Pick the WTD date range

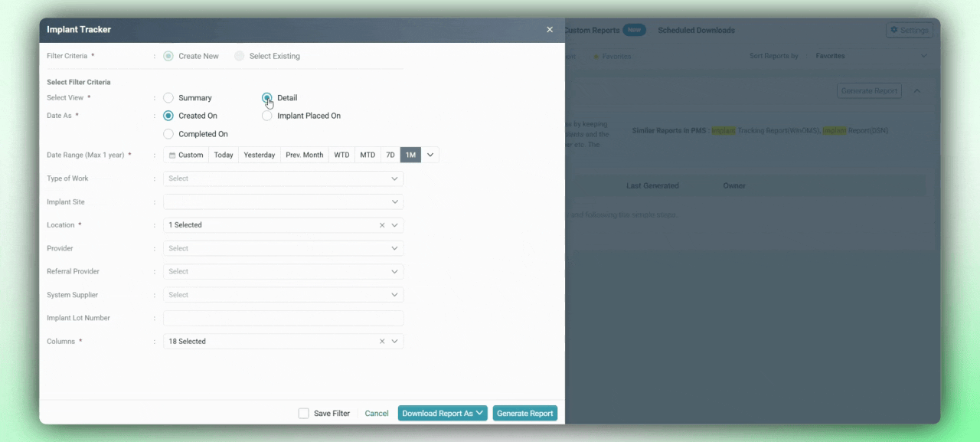341,155
